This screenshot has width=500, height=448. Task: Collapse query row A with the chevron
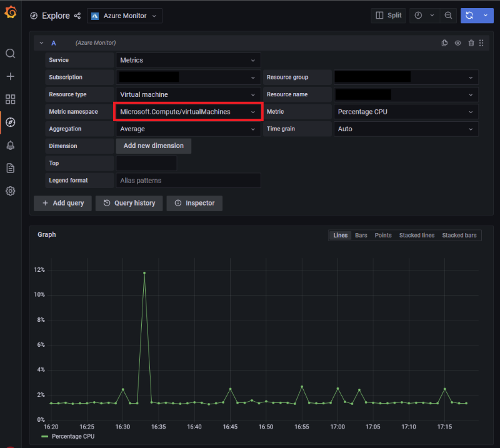[41, 42]
